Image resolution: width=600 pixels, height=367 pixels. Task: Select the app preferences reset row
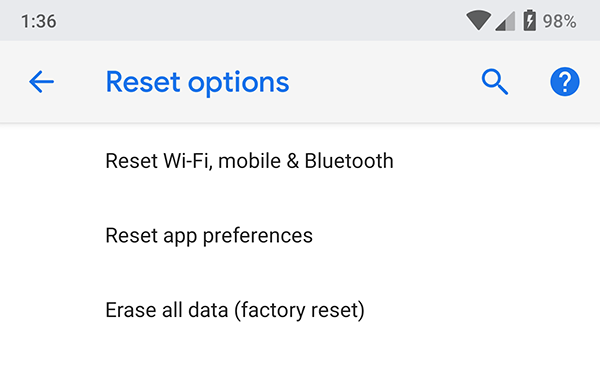(x=300, y=235)
